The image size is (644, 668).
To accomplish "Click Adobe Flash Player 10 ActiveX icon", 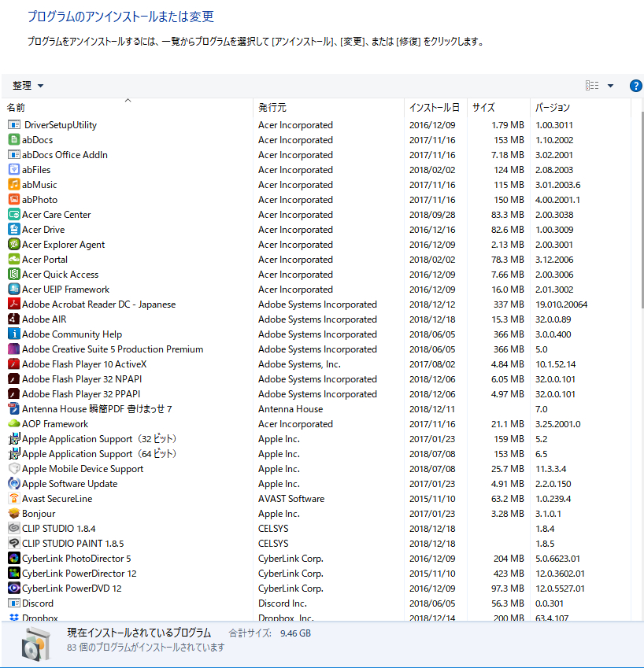I will [14, 364].
